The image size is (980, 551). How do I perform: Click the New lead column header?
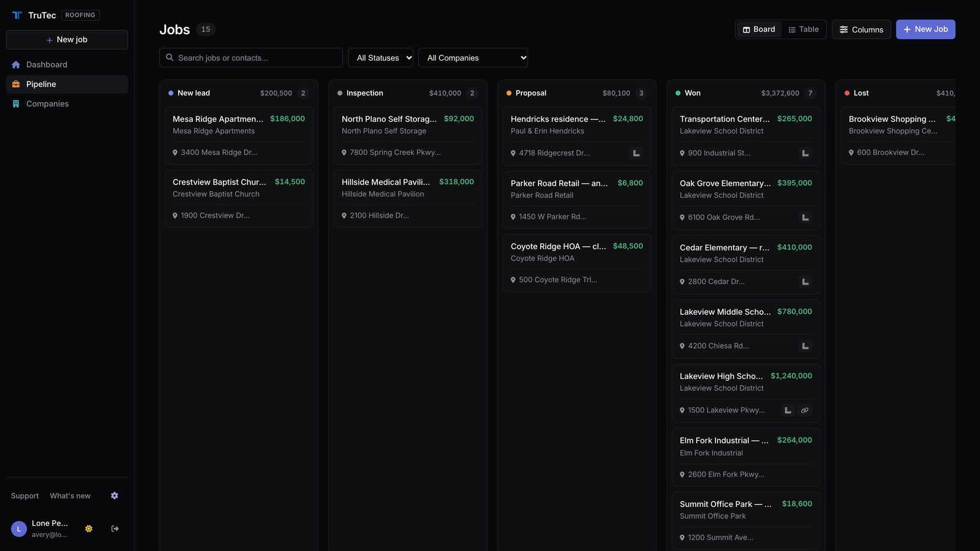pos(239,93)
